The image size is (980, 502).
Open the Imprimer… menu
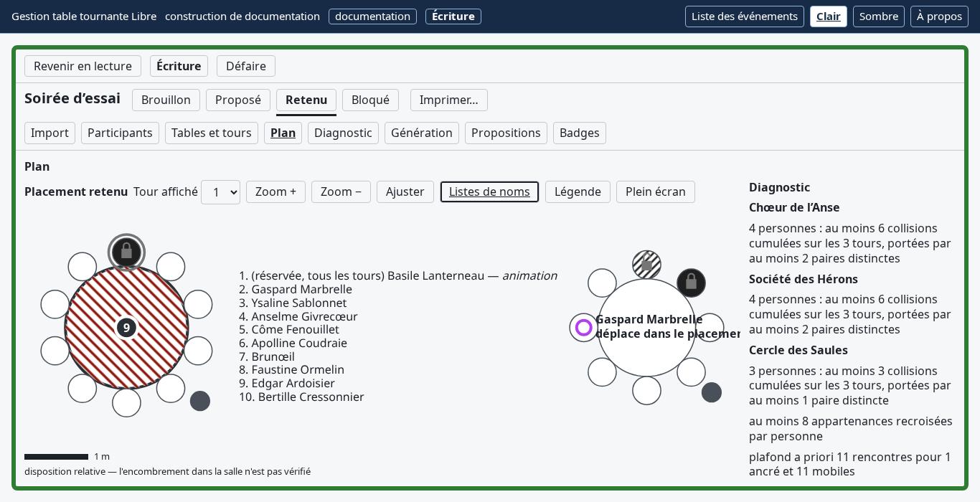coord(449,100)
